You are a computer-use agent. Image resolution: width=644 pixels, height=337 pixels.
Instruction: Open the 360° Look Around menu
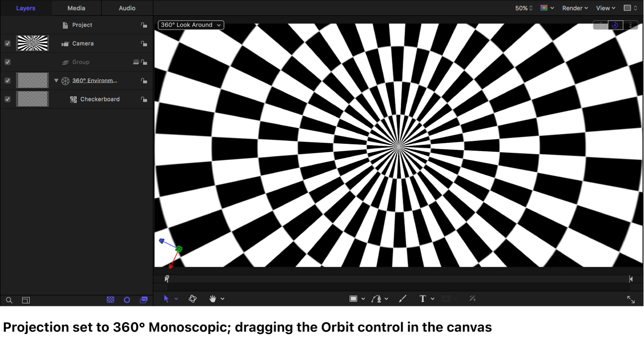point(190,25)
